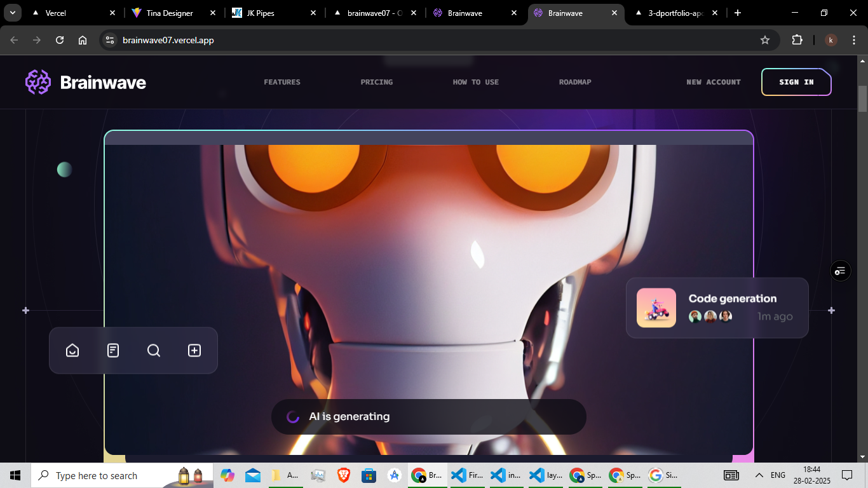Open the browser three-dot menu

click(854, 39)
